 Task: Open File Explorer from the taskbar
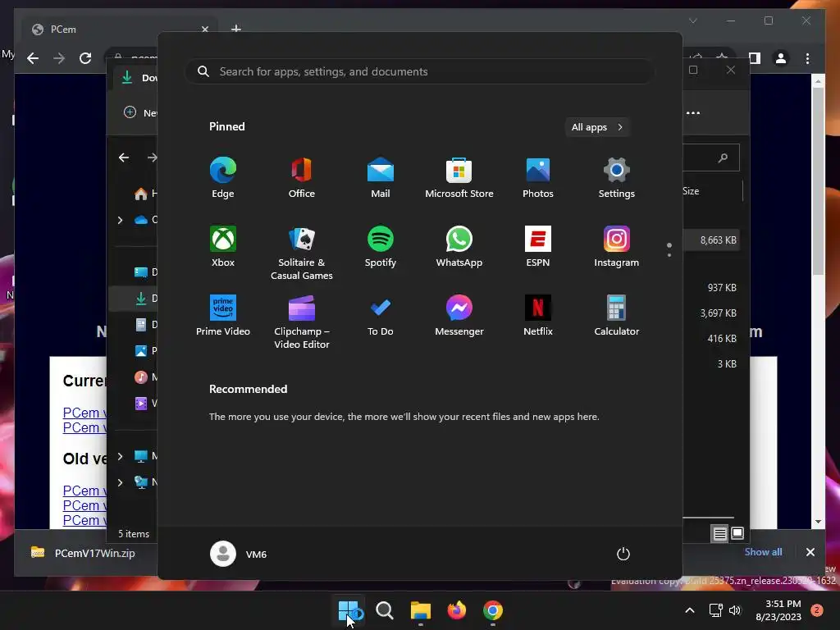[421, 610]
